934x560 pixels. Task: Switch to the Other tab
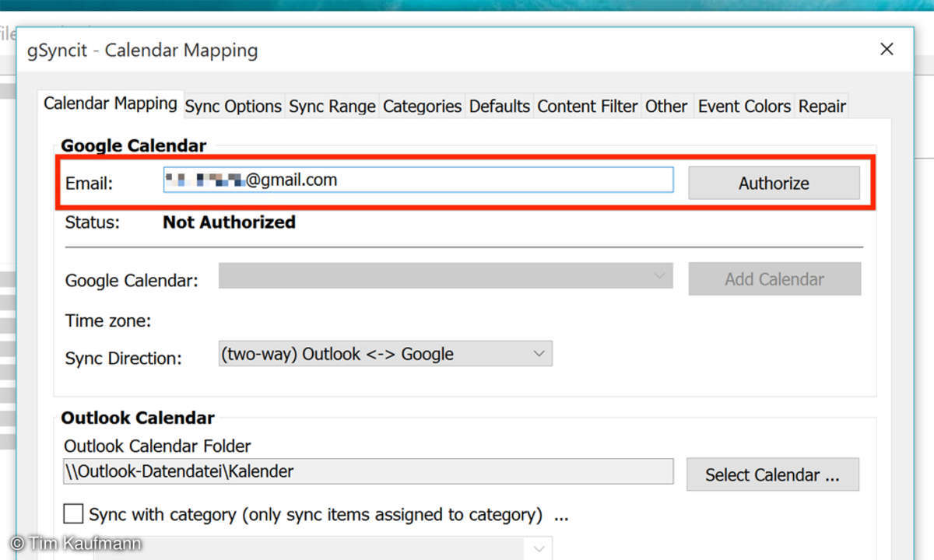point(666,107)
